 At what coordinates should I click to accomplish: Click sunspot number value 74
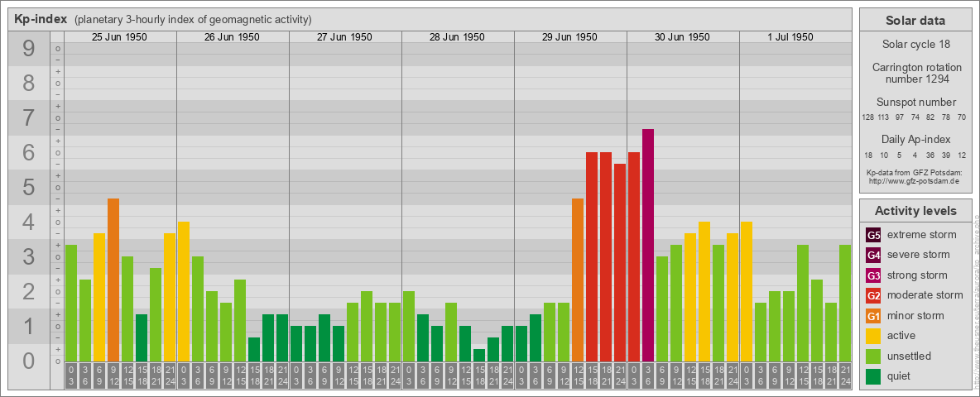(x=915, y=117)
